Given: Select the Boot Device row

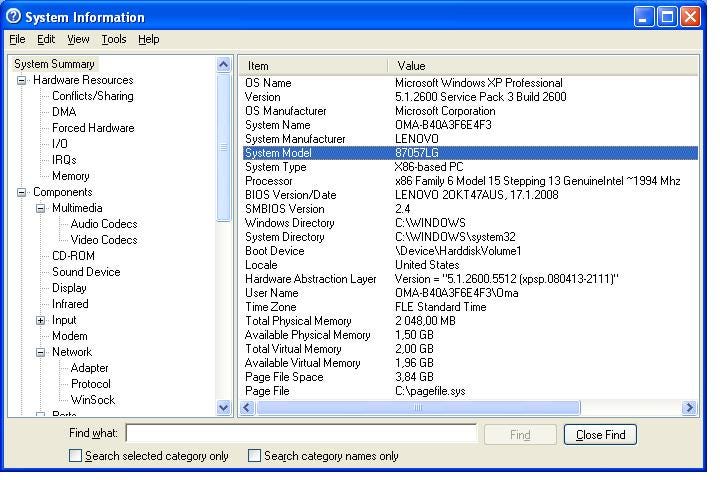Looking at the screenshot, I should click(x=470, y=251).
